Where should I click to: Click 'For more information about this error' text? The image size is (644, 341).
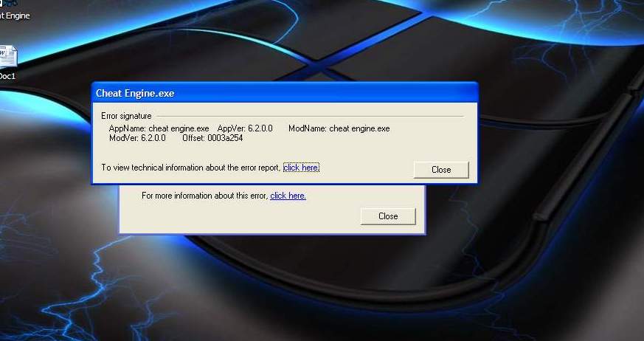click(204, 196)
